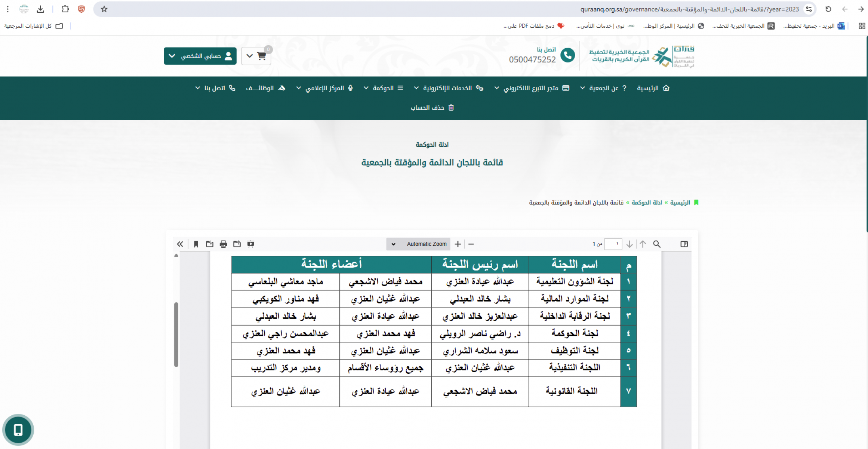
Task: Zoom in using the PDF plus button
Action: point(458,244)
